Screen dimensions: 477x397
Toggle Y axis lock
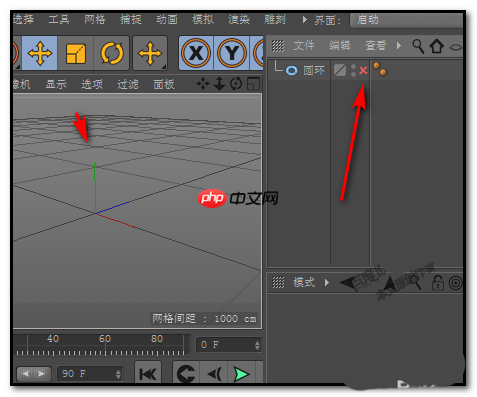point(232,53)
